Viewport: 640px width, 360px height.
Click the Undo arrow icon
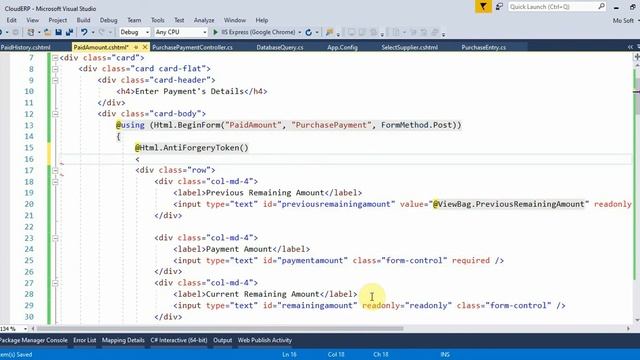coord(84,32)
